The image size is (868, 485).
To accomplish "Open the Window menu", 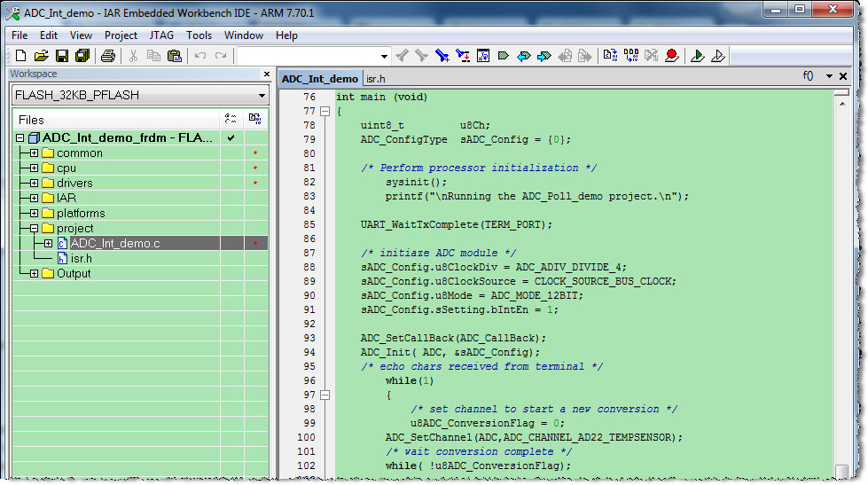I will (244, 35).
